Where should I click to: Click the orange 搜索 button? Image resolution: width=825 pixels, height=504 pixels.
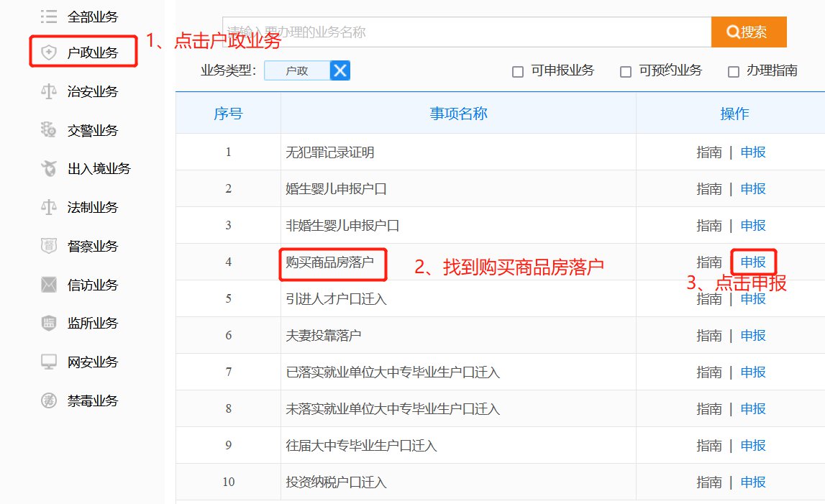pos(749,32)
